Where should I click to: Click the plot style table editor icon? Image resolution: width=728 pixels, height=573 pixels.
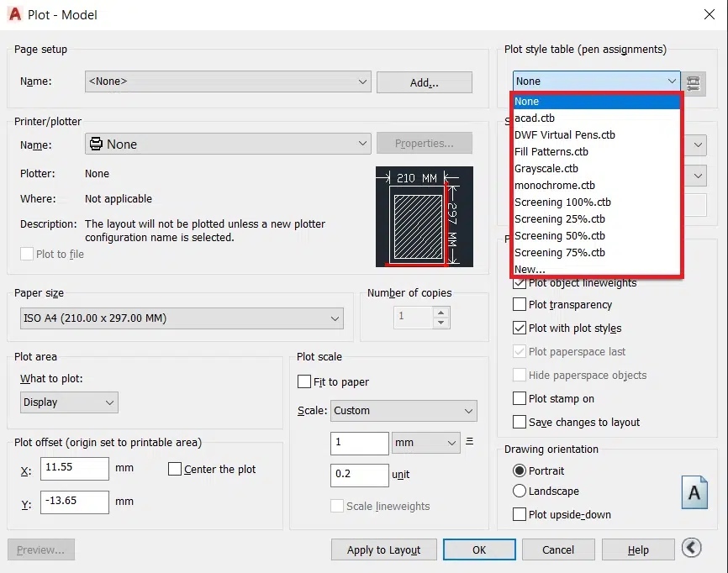coord(693,81)
